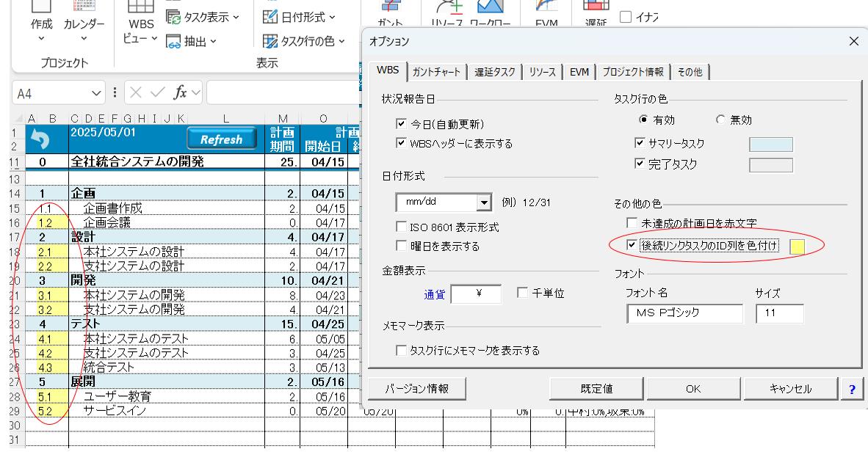Enable ISO 8601 表示形式 checkbox
This screenshot has width=868, height=460.
click(x=401, y=228)
